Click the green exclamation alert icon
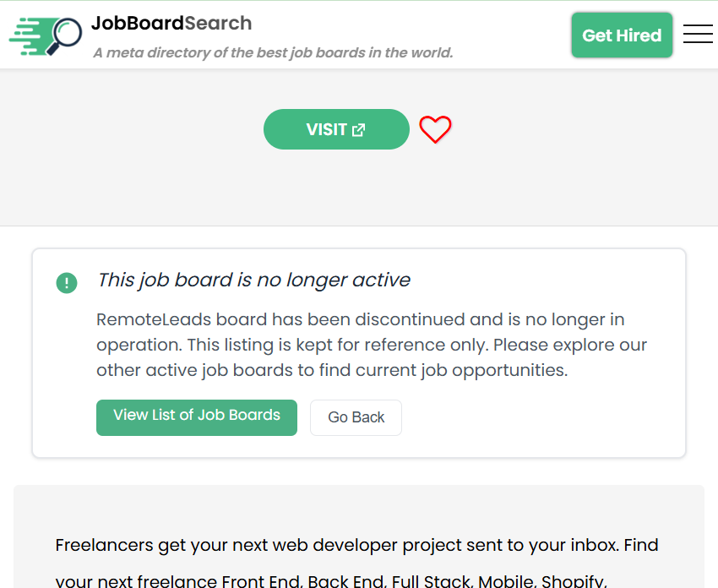 pyautogui.click(x=67, y=282)
